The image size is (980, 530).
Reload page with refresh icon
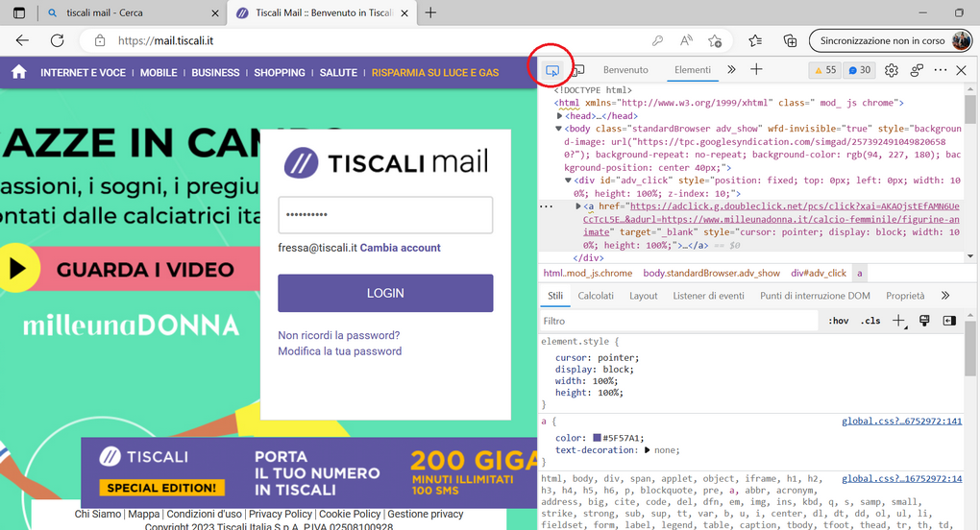(x=57, y=40)
